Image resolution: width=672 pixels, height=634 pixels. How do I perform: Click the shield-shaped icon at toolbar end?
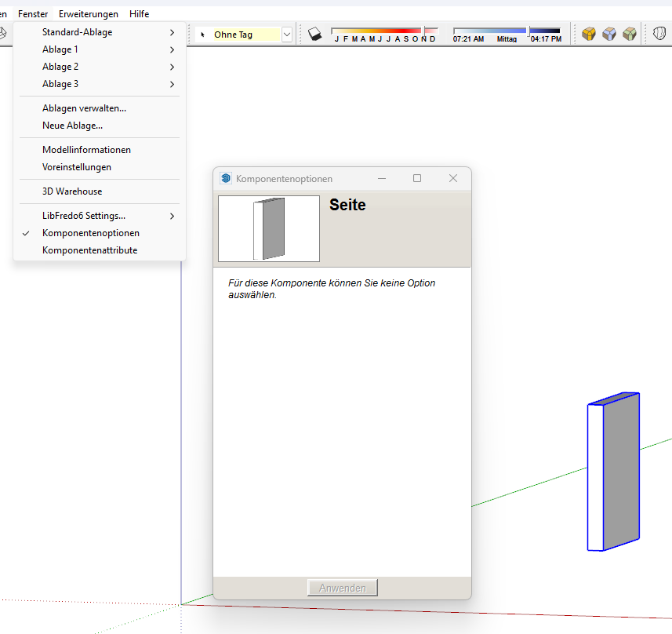659,34
